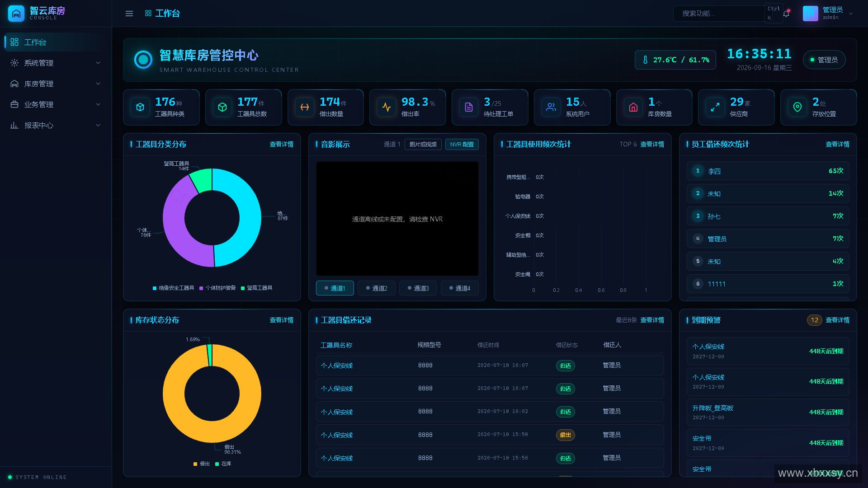
Task: Select channel 通道2
Action: (377, 288)
